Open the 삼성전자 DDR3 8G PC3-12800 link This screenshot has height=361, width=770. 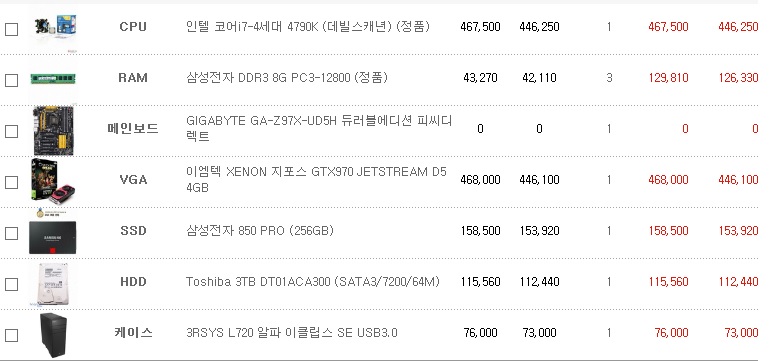(x=287, y=78)
